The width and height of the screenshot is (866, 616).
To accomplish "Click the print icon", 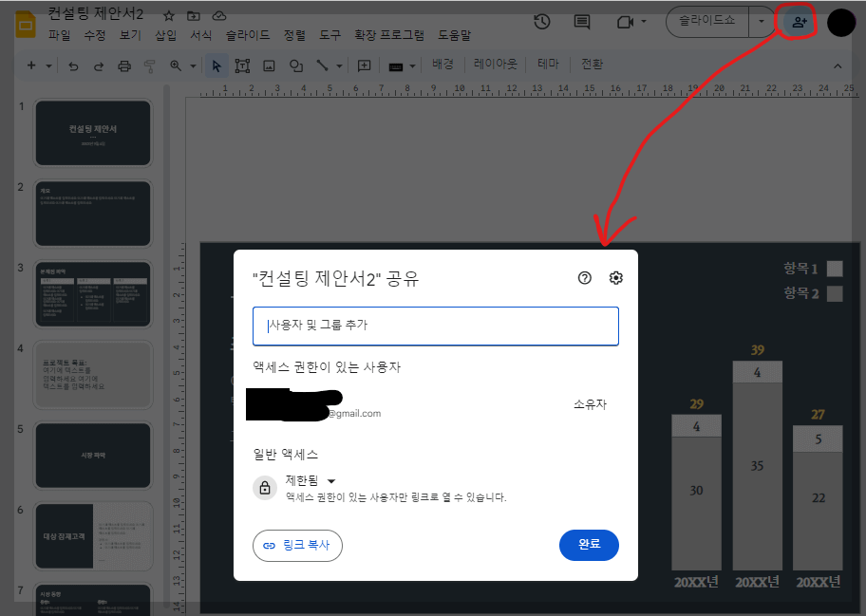I will pos(122,66).
